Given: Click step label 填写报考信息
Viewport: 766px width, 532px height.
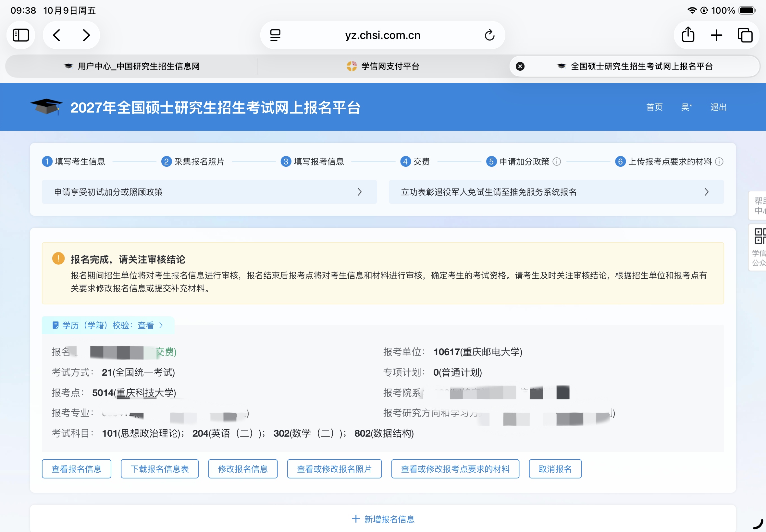Looking at the screenshot, I should coord(319,162).
